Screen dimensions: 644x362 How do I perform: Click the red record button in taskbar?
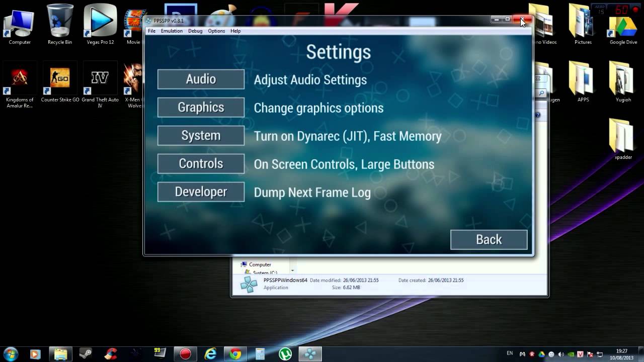pyautogui.click(x=185, y=354)
